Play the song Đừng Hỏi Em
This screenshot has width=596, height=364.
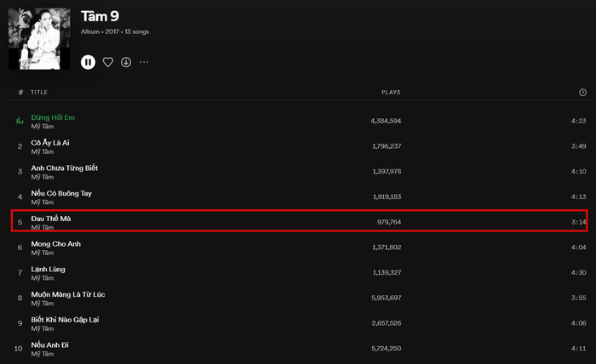coord(54,117)
